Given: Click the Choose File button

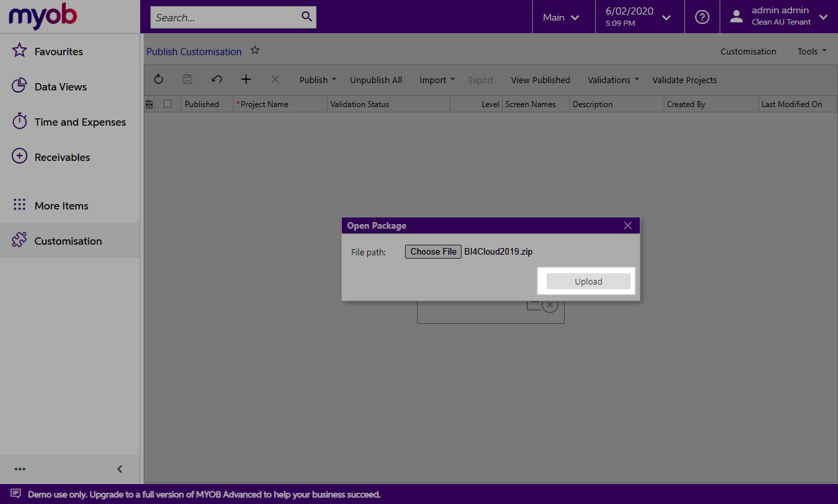Looking at the screenshot, I should point(433,251).
